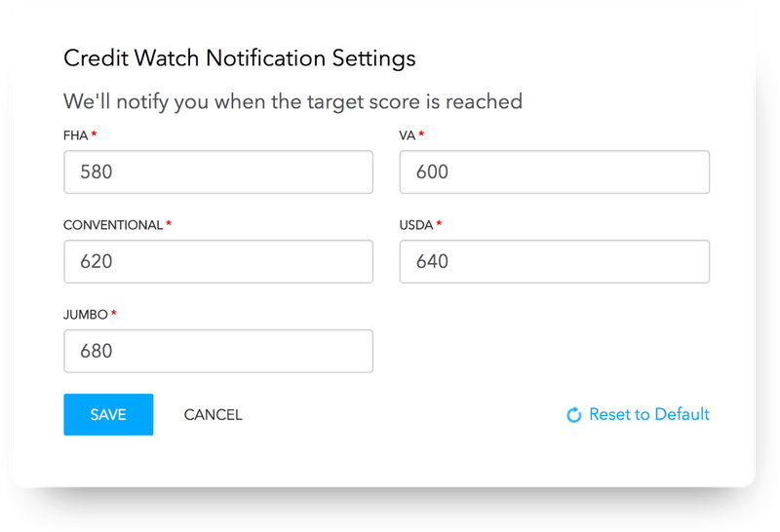Viewport: 780px width, 532px height.
Task: Click into the Jumbo field with 680
Action: pyautogui.click(x=218, y=351)
